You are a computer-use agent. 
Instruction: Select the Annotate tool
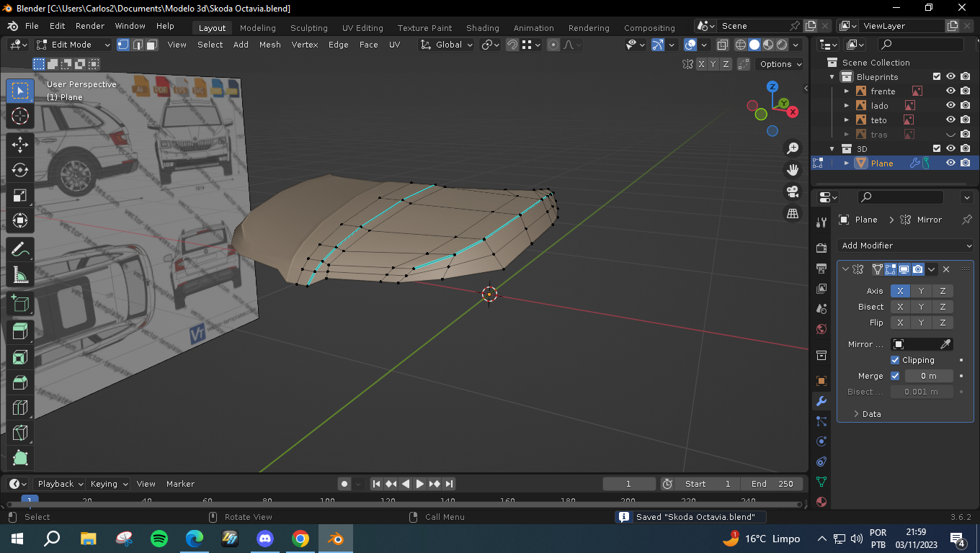click(20, 249)
